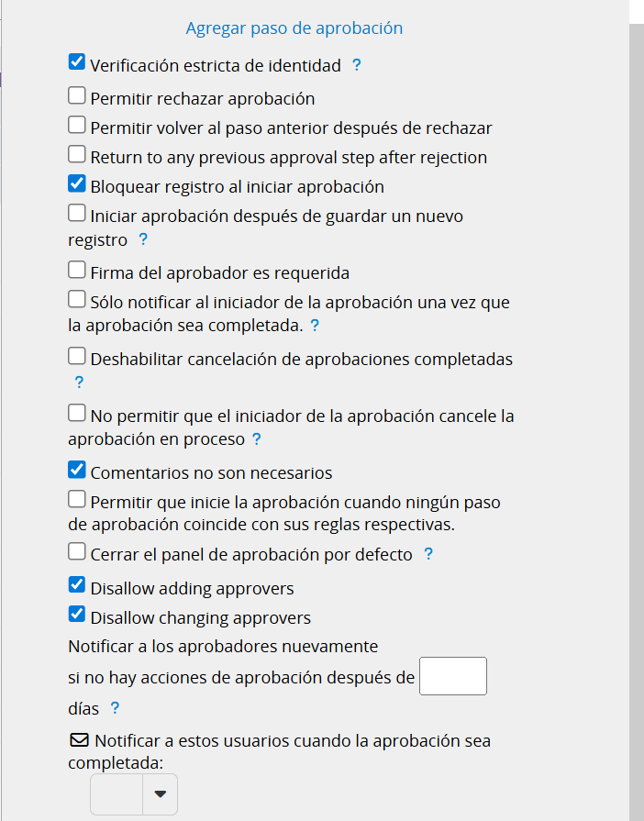This screenshot has height=821, width=644.
Task: Uncheck Verificación estricta de identidad
Action: (x=77, y=63)
